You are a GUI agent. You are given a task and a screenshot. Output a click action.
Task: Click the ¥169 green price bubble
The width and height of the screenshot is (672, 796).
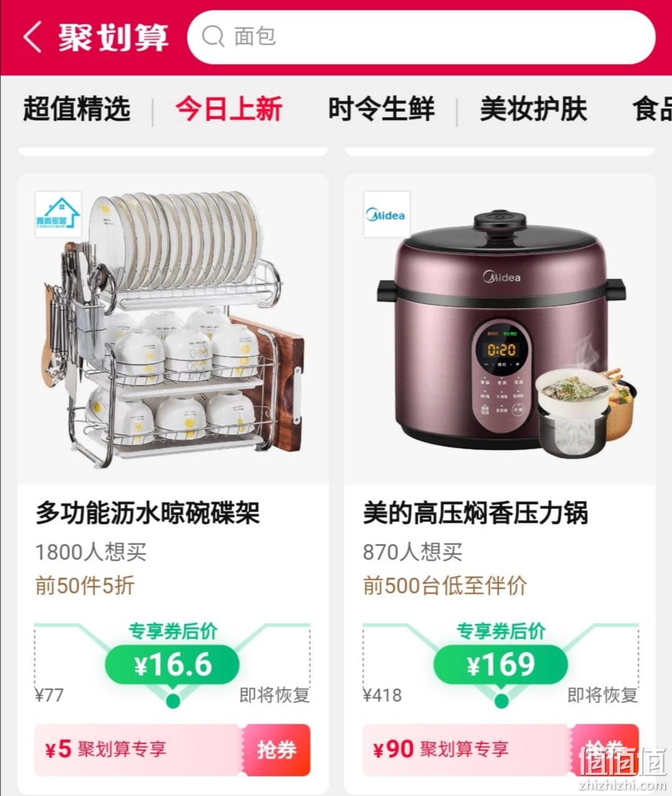pyautogui.click(x=501, y=665)
